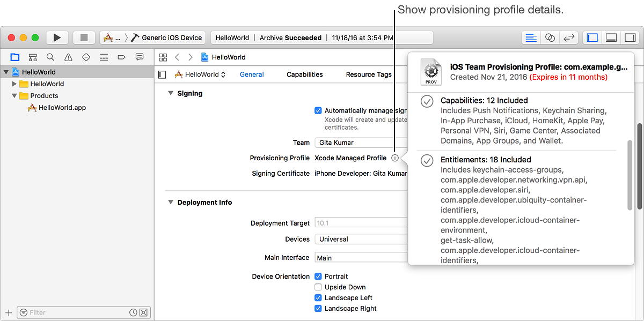Toggle the project and targets list sidebar
The height and width of the screenshot is (321, 644).
[x=162, y=74]
